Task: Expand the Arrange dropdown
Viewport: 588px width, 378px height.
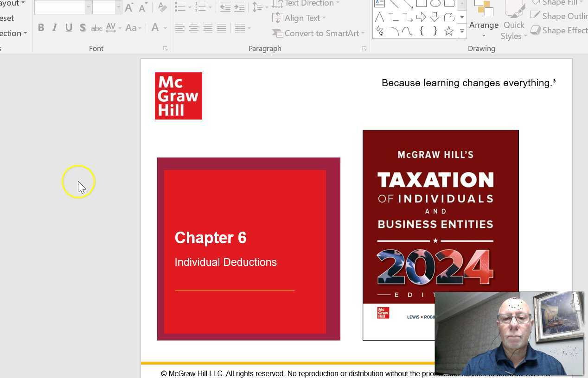Action: click(x=484, y=29)
